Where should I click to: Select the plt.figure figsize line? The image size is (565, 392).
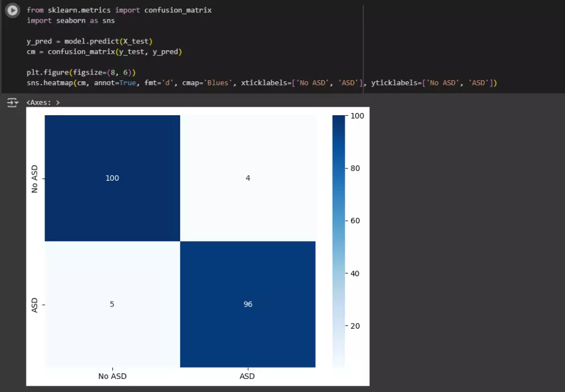click(79, 72)
